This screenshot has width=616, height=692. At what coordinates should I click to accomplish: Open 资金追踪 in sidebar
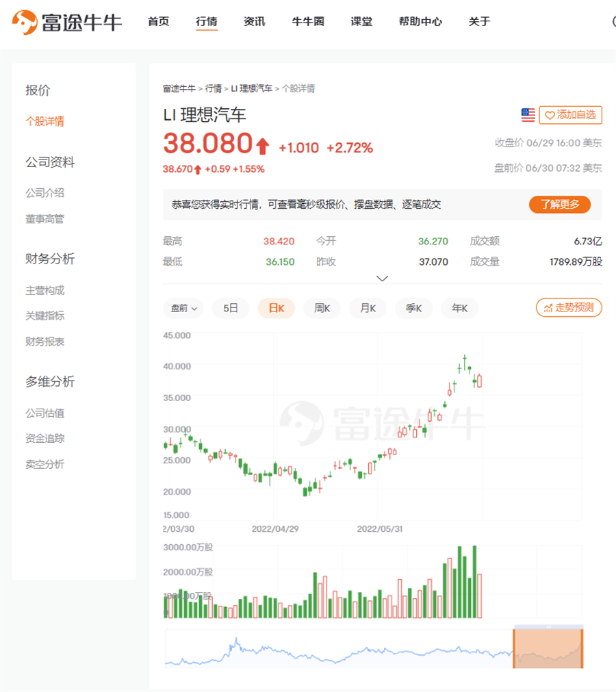tap(45, 438)
